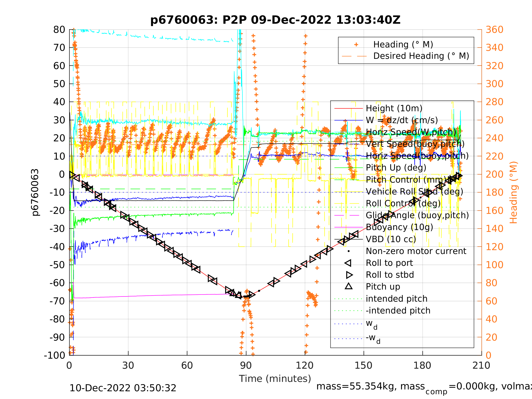Click 'Glide Angle (buoy,pitch)' legend label

417,215
